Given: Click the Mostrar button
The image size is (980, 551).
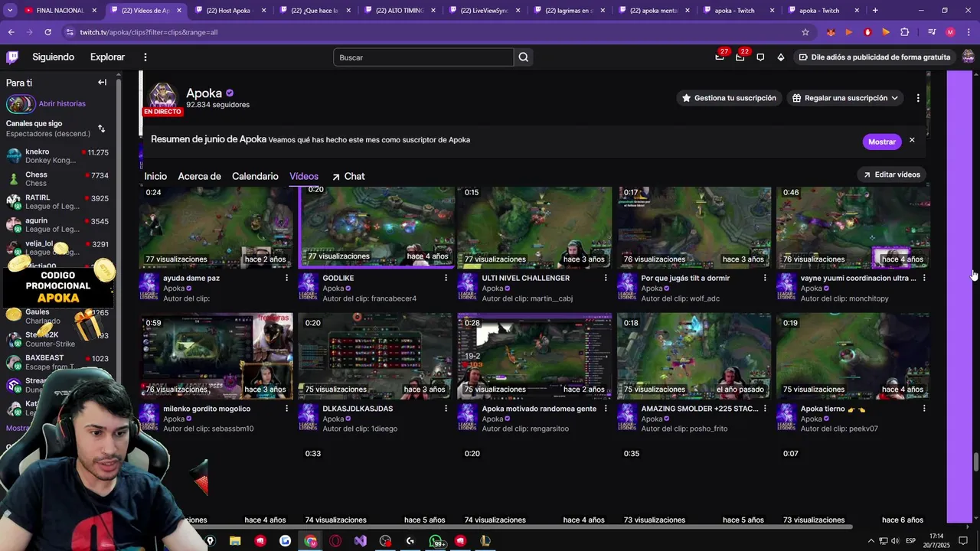Looking at the screenshot, I should (882, 142).
